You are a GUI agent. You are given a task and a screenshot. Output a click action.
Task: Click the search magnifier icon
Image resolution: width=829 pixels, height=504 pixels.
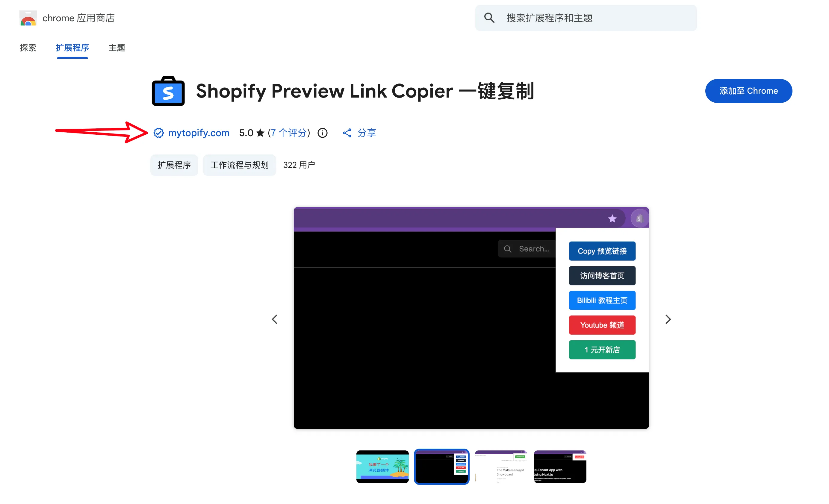coord(490,18)
